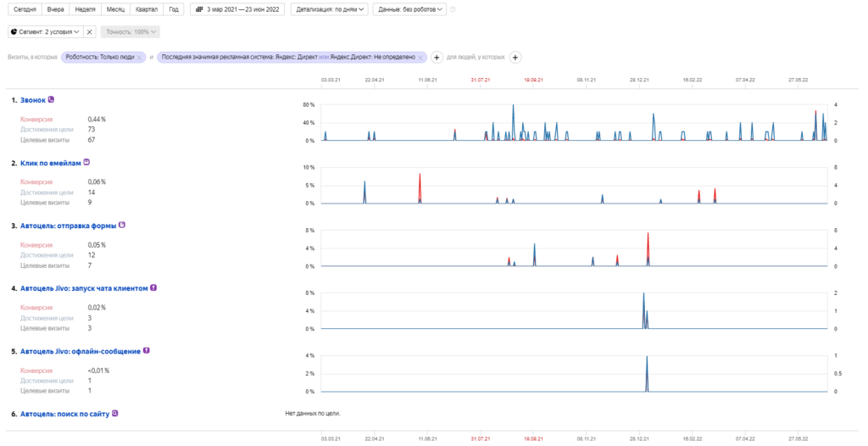The width and height of the screenshot is (868, 446).
Task: Open Автоцель: поиск по сайту goal link
Action: click(x=64, y=414)
